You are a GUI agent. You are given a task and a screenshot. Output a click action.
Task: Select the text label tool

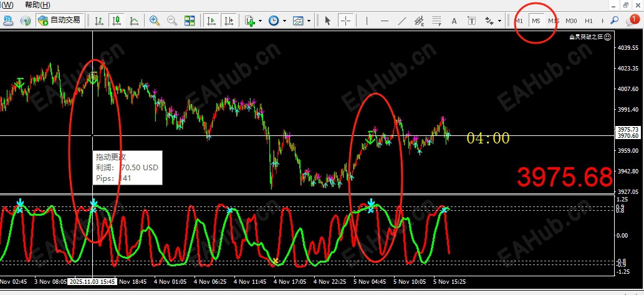coord(472,21)
